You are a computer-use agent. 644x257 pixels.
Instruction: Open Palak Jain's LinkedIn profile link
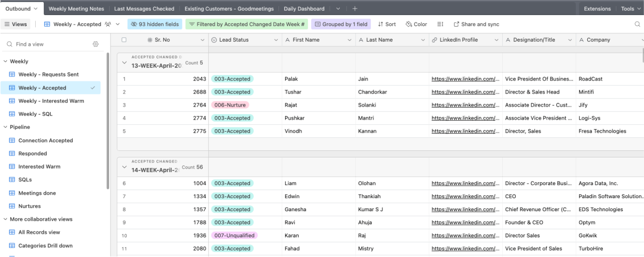tap(465, 79)
